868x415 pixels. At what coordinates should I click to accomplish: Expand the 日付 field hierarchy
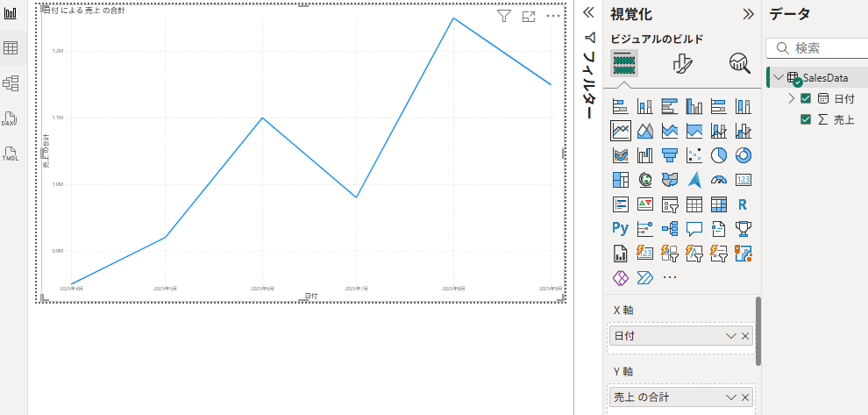791,98
